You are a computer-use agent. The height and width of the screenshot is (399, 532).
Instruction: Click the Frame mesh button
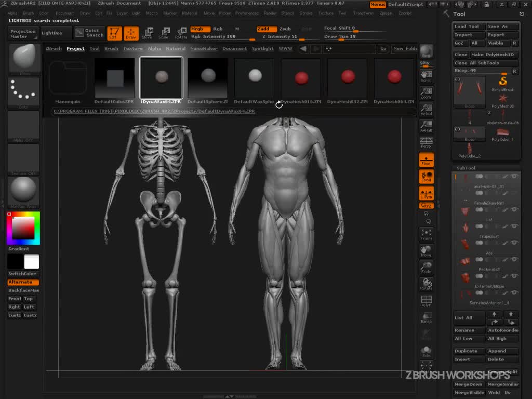click(426, 235)
